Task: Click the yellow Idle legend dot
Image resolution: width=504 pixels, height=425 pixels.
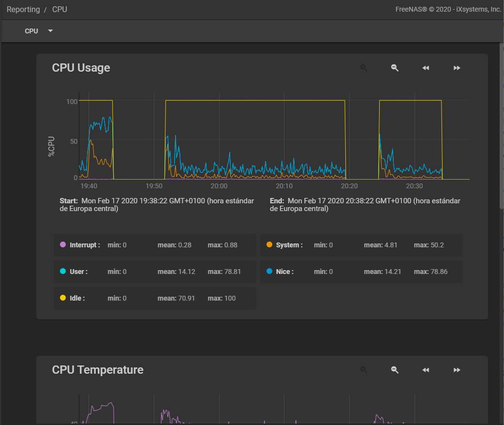Action: point(62,298)
